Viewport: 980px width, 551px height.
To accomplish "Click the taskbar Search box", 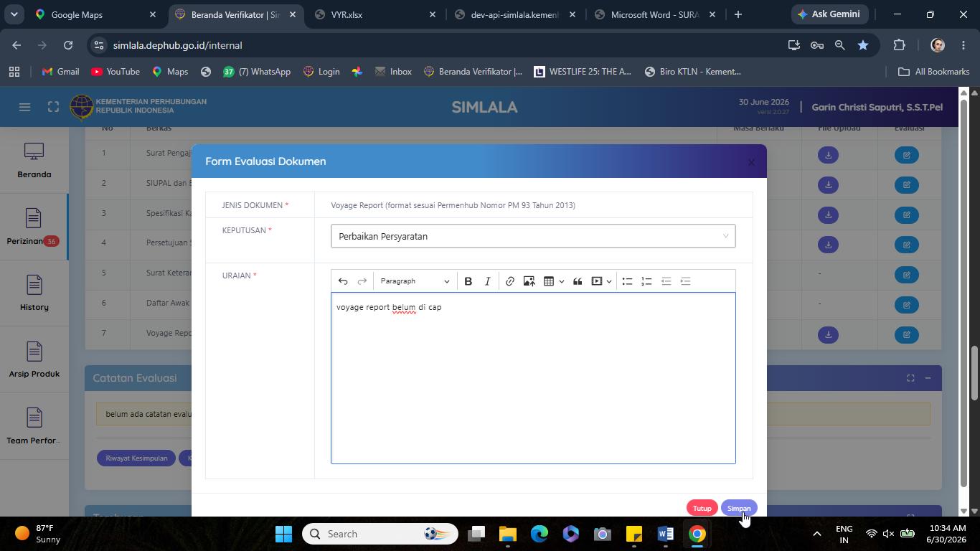I will pos(380,534).
